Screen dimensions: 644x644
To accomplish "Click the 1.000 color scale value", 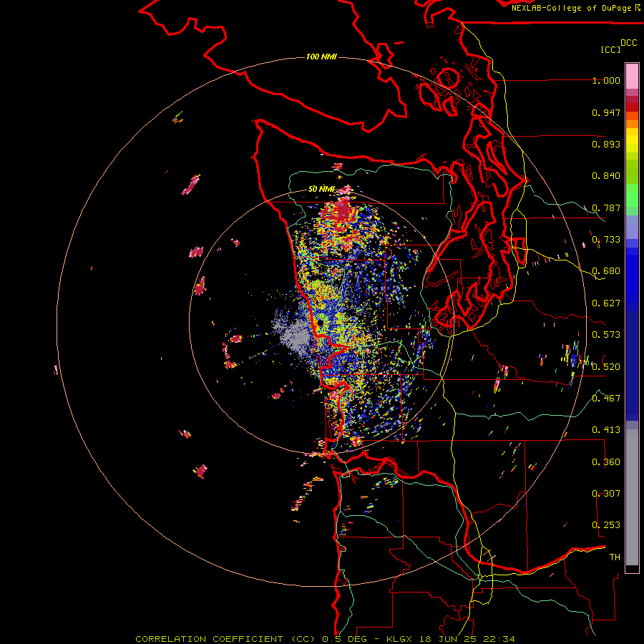I will tap(606, 80).
